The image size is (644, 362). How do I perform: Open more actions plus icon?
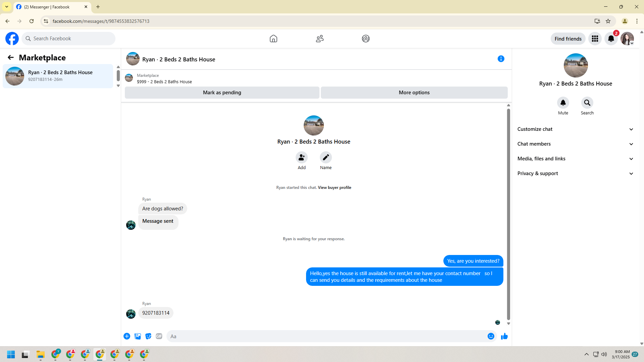[x=127, y=336]
